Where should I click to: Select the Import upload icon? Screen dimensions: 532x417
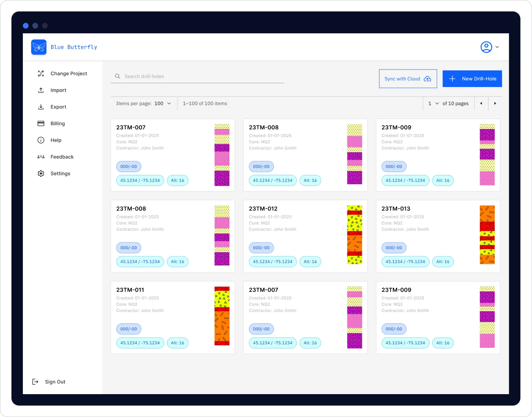(x=41, y=90)
